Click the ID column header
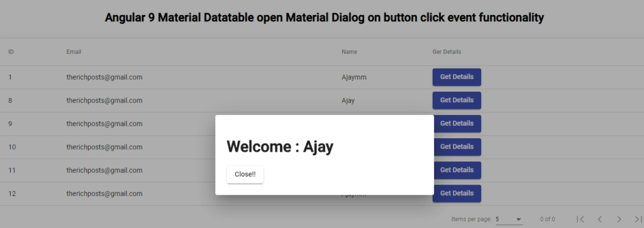The image size is (644, 228). [x=11, y=52]
